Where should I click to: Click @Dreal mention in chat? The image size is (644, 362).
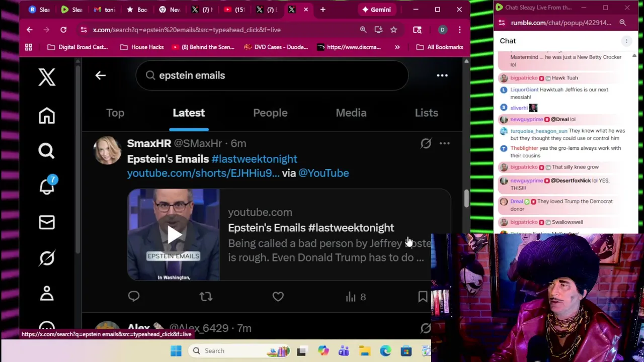(x=559, y=119)
